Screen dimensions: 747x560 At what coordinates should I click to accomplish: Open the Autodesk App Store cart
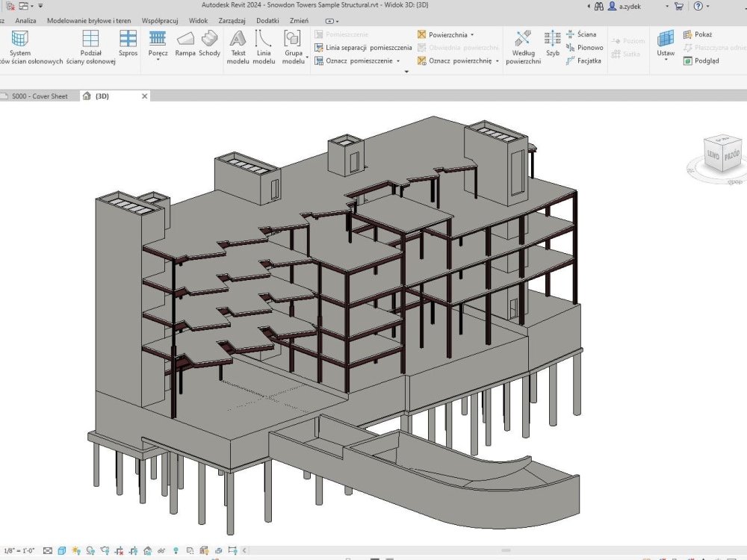(679, 6)
